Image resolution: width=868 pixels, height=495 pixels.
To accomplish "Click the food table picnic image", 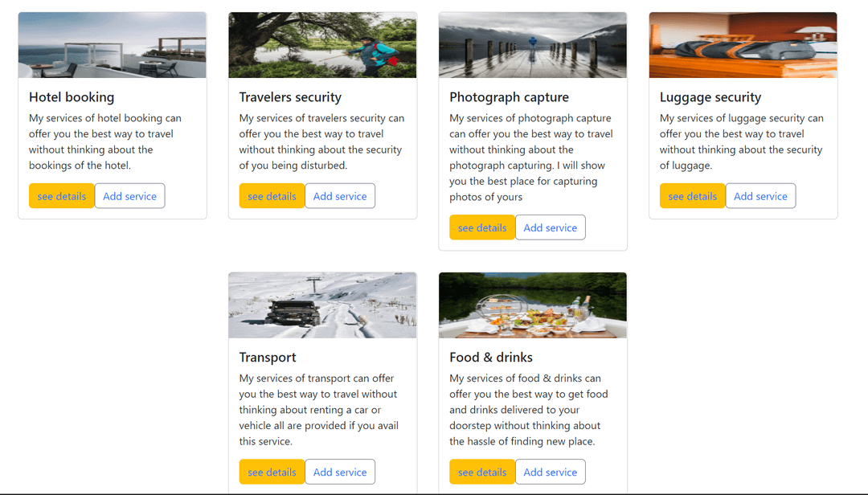I will click(x=533, y=305).
